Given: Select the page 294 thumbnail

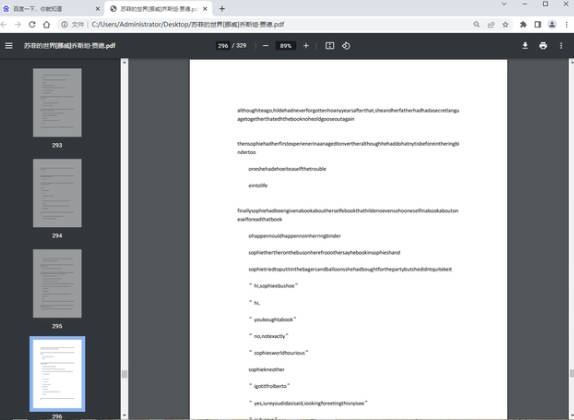Looking at the screenshot, I should click(x=57, y=193).
